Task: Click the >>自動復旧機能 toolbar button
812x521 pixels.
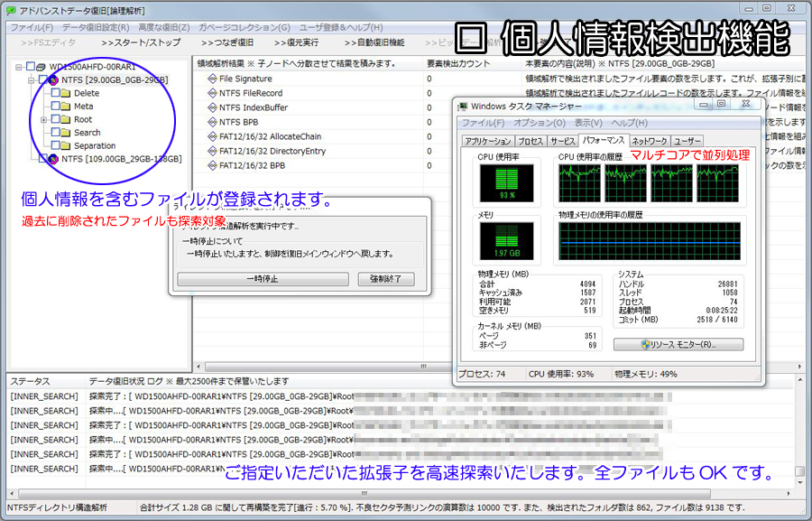Action: pos(374,42)
